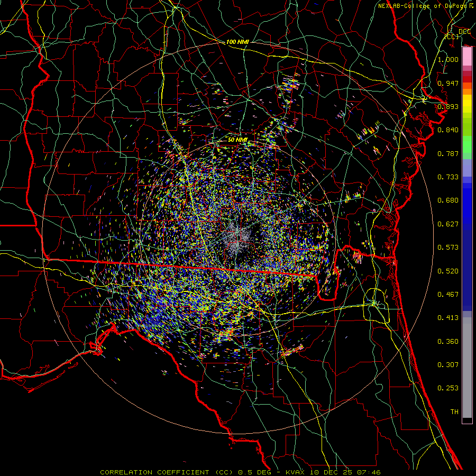The image size is (476, 476).
Task: Click the 0.413 scale value
Action: [x=448, y=318]
